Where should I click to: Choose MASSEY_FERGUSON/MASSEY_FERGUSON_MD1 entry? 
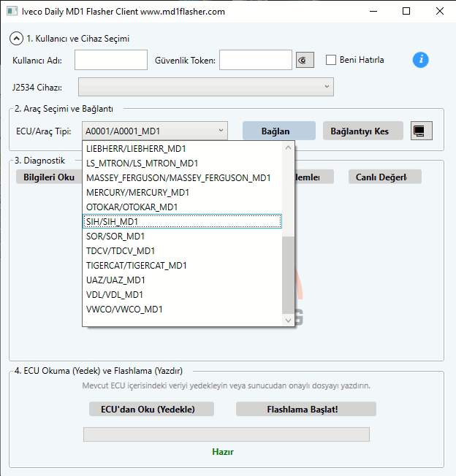pyautogui.click(x=182, y=178)
